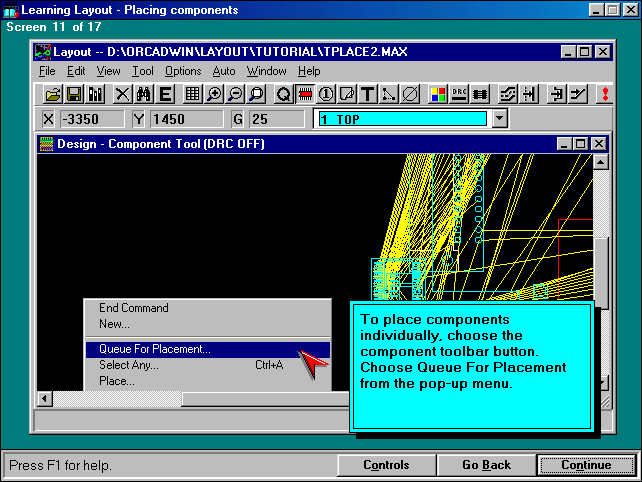Select the Text tool 'T' icon
The image size is (642, 482).
(x=368, y=94)
